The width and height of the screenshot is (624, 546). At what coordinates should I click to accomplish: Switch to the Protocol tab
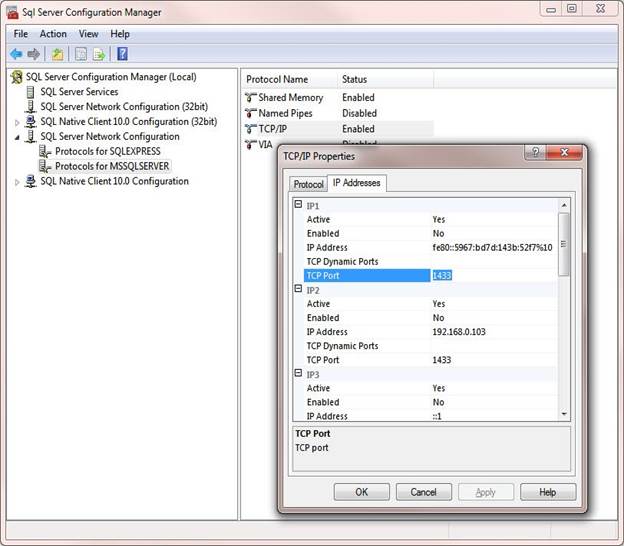click(308, 184)
